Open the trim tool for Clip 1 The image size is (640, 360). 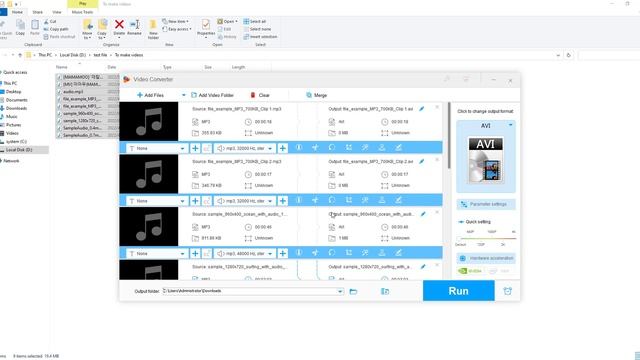[x=315, y=147]
